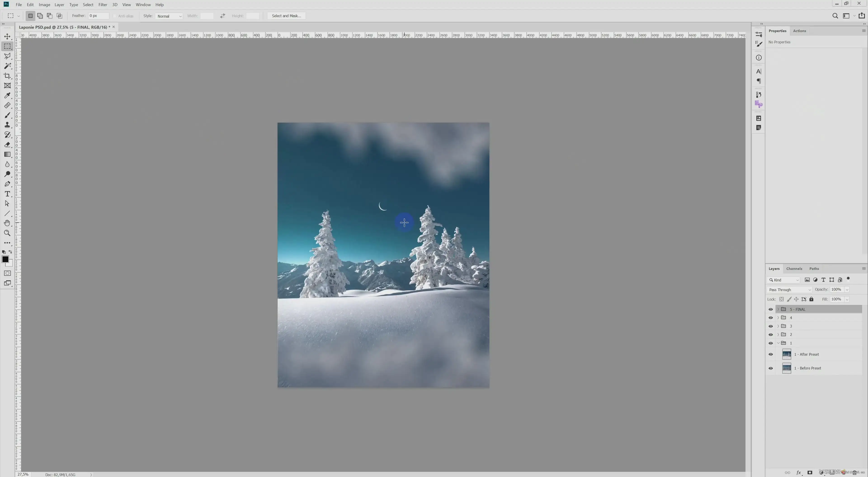
Task: Hide the 1 - After Preset layer
Action: pos(771,354)
